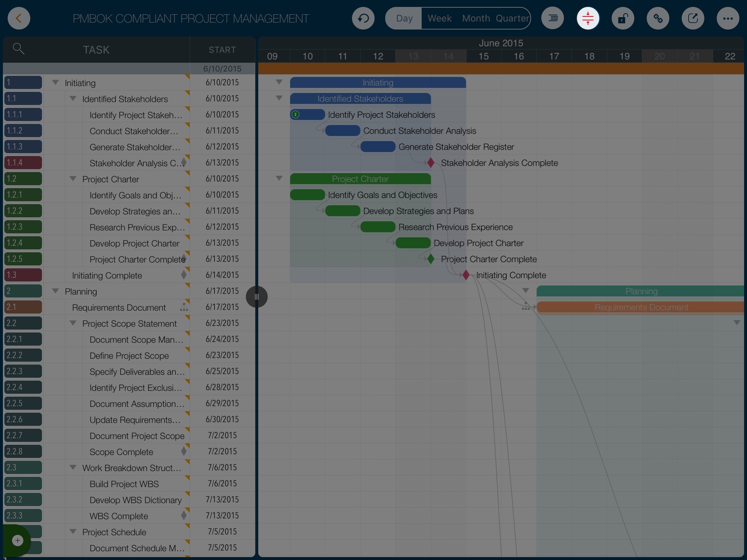Switch timeline scale to Week
Viewport: 747px width, 560px height.
pyautogui.click(x=439, y=18)
